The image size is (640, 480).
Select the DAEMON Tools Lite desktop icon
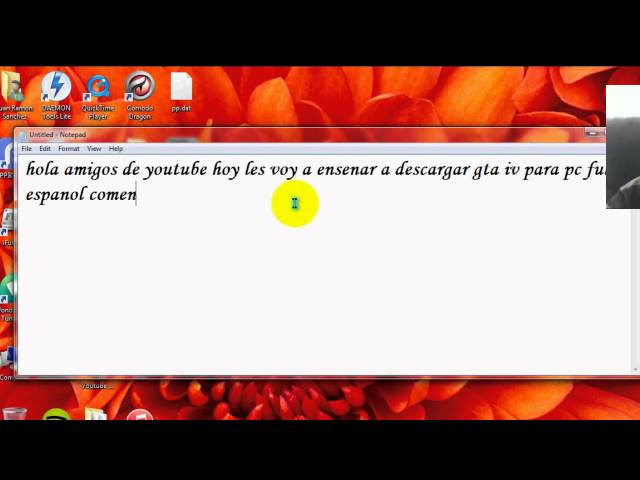(x=56, y=96)
